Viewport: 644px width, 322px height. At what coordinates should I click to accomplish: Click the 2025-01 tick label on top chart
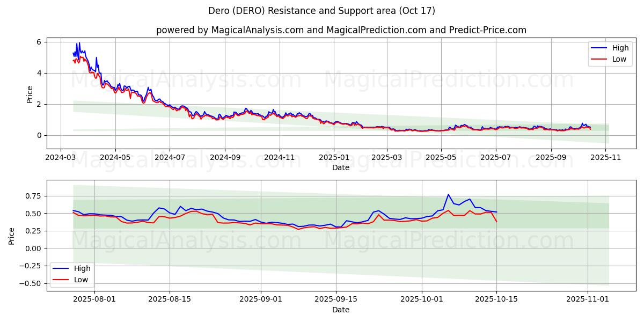334,157
